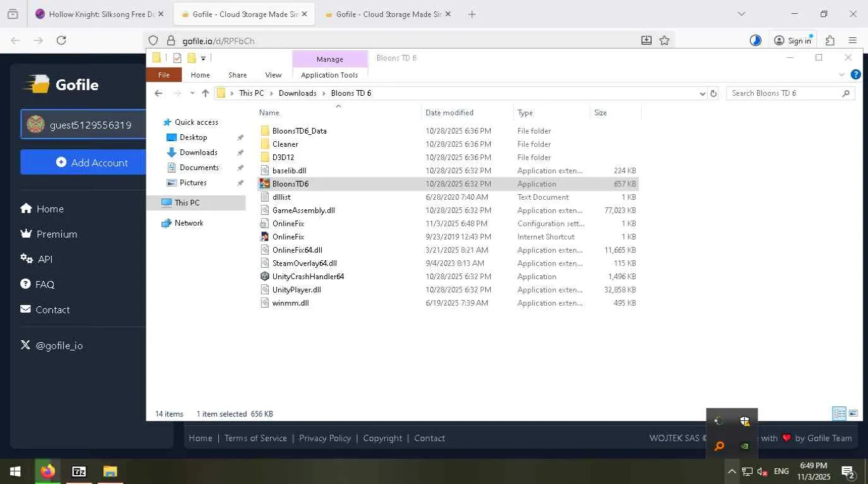Open the NVIDIA tray icon
This screenshot has width=868, height=484.
tap(744, 446)
